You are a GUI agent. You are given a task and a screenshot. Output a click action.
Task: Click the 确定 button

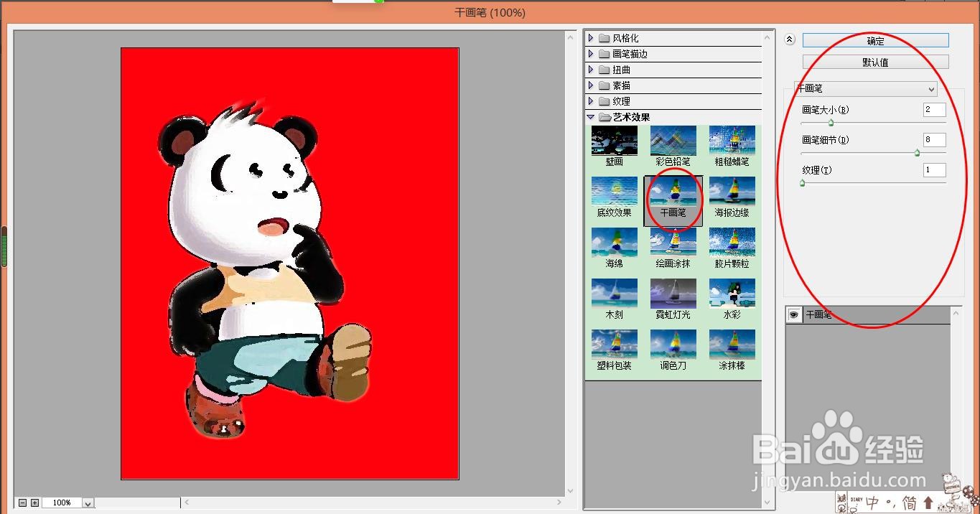(x=875, y=41)
